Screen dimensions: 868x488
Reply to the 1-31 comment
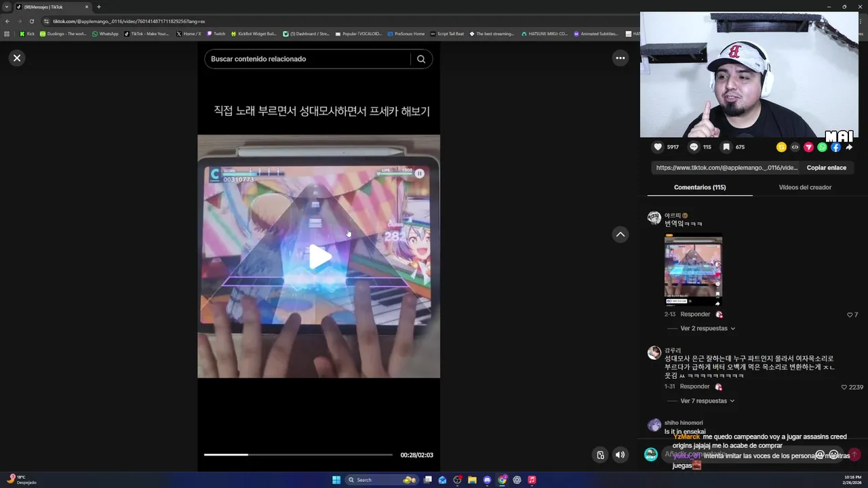point(695,387)
